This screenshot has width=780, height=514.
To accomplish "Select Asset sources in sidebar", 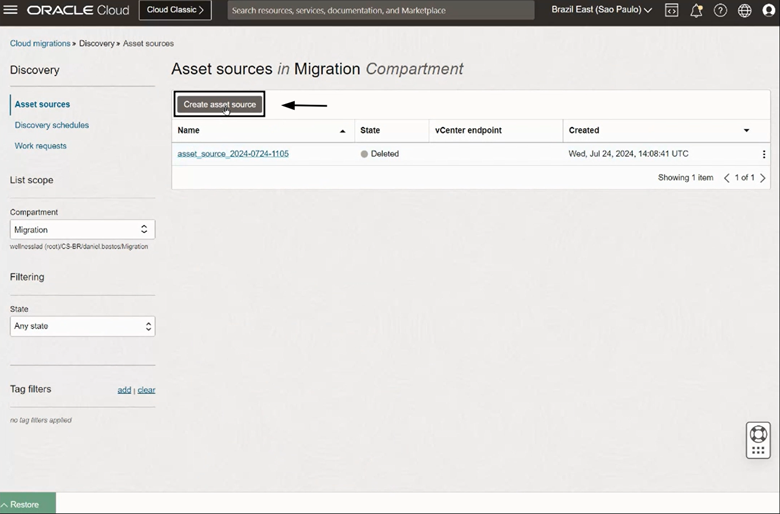I will 42,104.
